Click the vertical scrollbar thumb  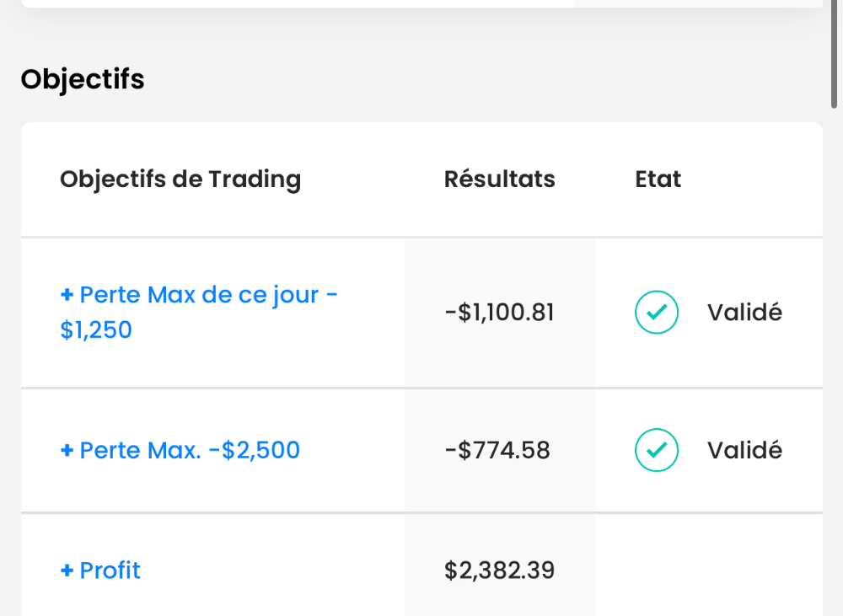(834, 54)
